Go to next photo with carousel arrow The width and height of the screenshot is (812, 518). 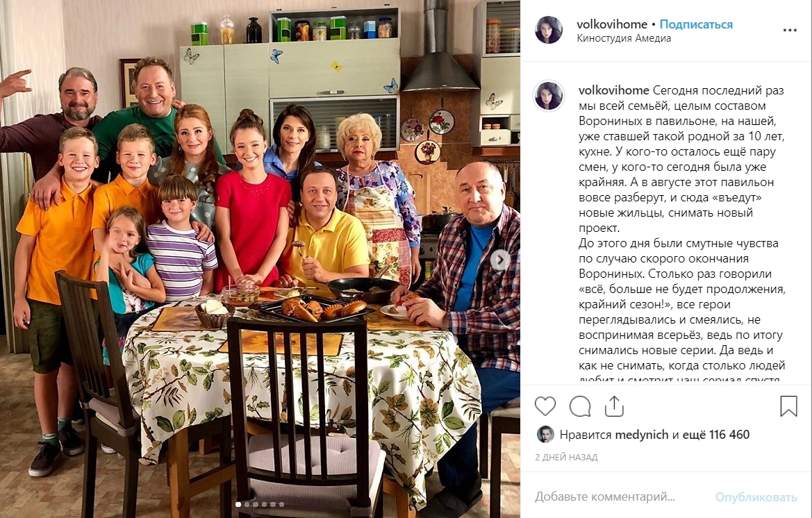pyautogui.click(x=499, y=260)
